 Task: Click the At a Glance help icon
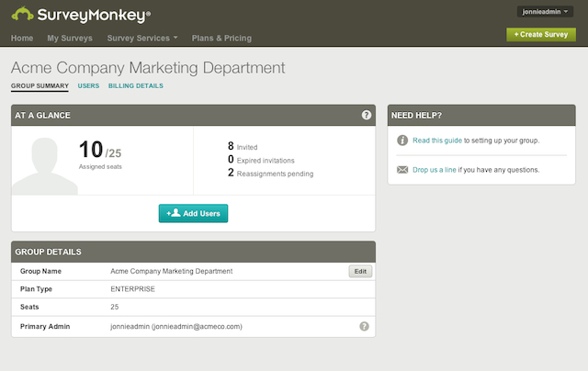point(367,115)
